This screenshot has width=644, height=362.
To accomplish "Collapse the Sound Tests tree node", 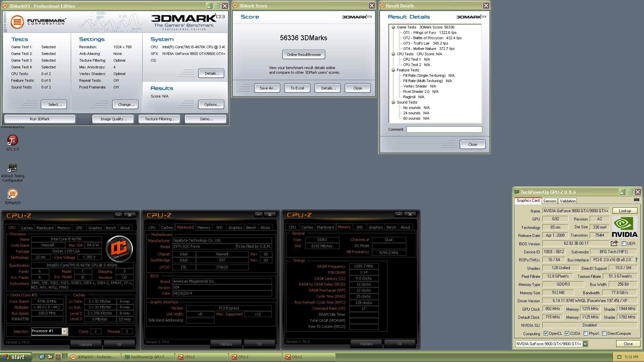I will click(x=393, y=102).
